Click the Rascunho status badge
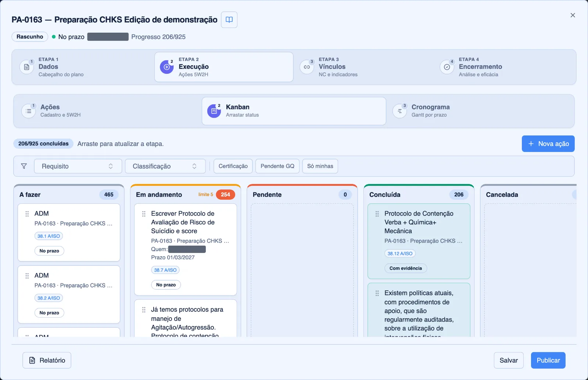Screen dimensions: 588x380 [x=30, y=37]
